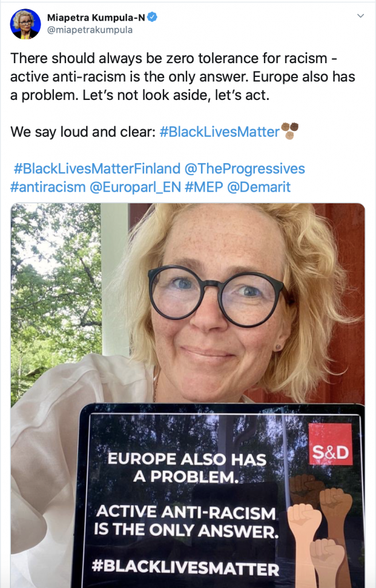Open the #BlackLivesMatterFinland hashtag

point(97,169)
